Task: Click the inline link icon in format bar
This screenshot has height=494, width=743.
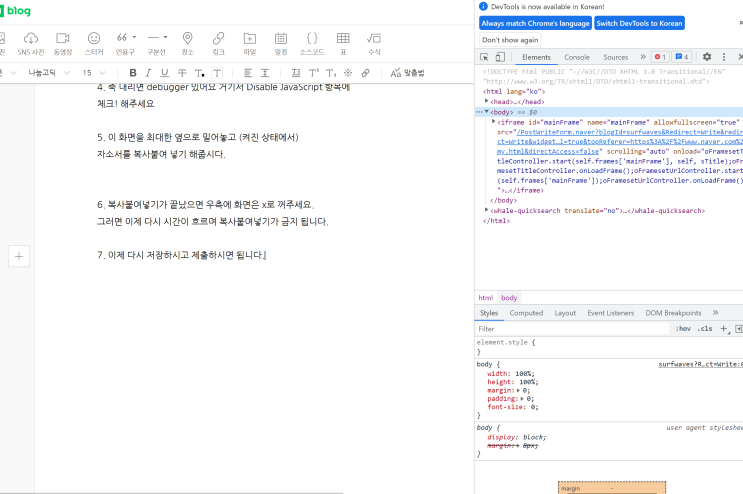Action: [365, 72]
